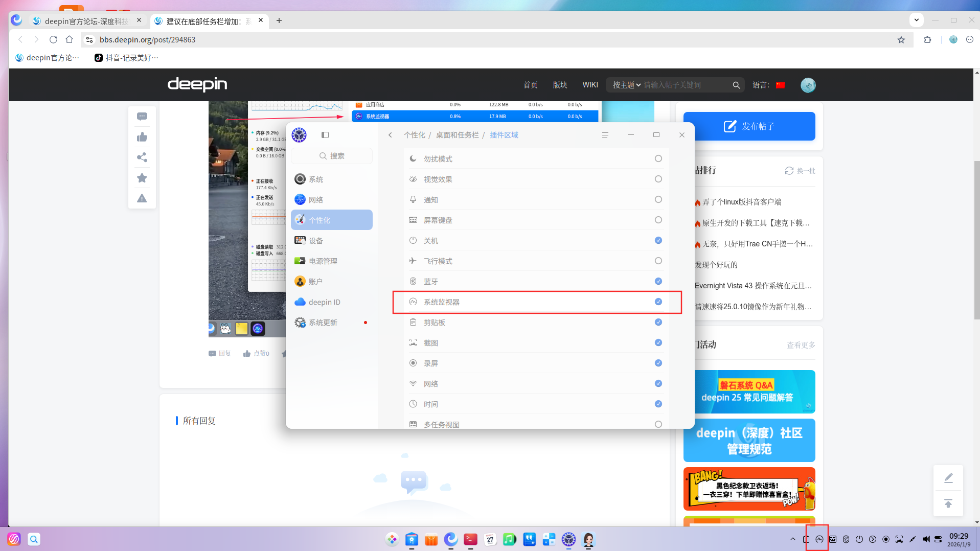Open 电源管理 in Control Center sidebar

332,261
